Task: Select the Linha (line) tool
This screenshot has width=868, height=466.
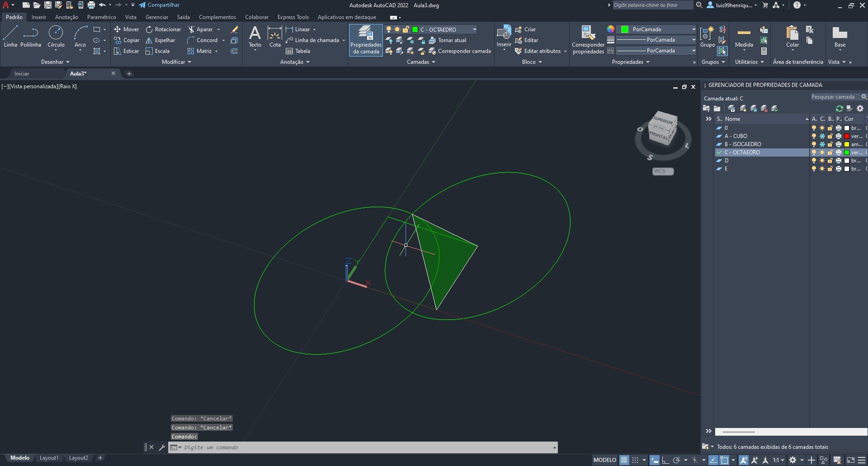Action: pos(10,37)
